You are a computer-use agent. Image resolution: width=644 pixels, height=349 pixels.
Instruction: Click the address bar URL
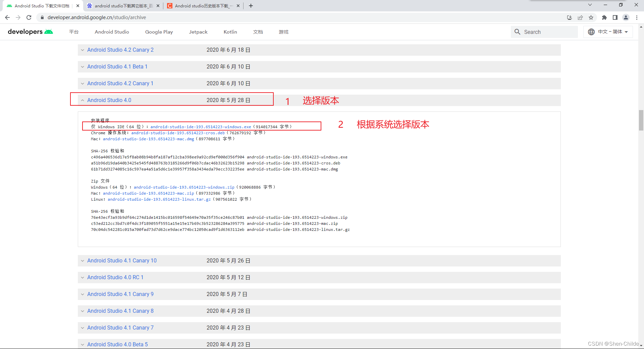pyautogui.click(x=97, y=17)
